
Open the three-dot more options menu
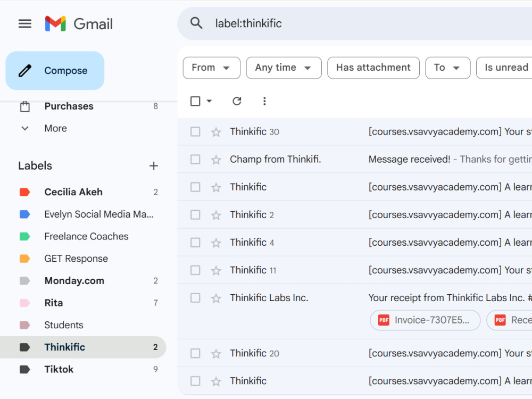coord(264,101)
